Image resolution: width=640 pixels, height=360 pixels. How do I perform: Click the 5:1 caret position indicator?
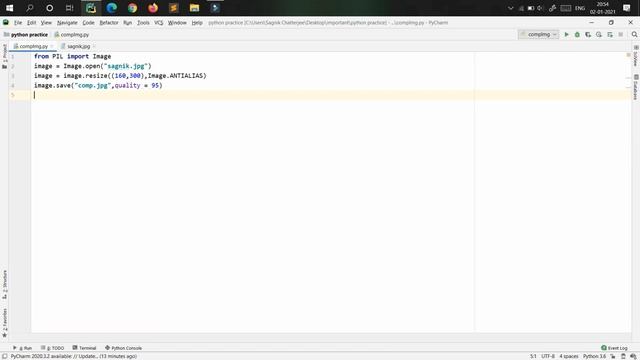(533, 356)
